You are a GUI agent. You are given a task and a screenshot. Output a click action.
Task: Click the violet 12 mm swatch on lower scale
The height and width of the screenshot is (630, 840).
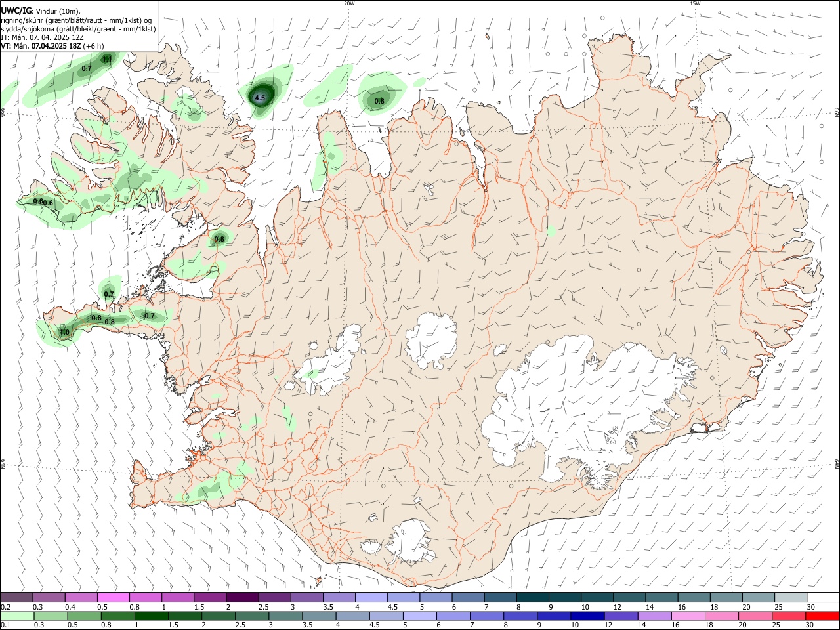coord(621,616)
